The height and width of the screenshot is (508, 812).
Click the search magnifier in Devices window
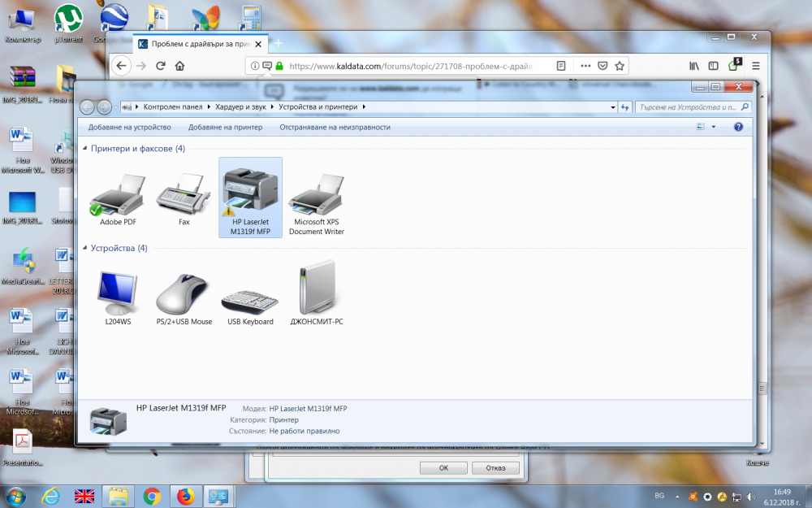tap(745, 106)
